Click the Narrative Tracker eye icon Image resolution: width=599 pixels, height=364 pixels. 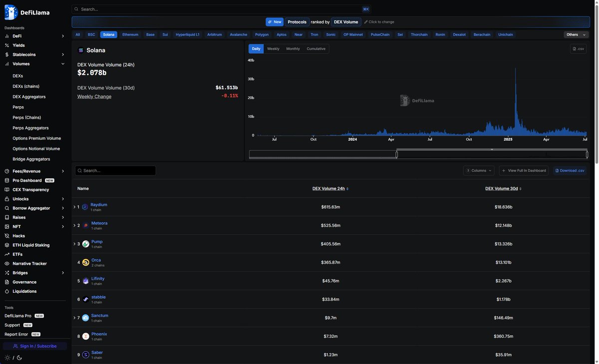pos(7,264)
